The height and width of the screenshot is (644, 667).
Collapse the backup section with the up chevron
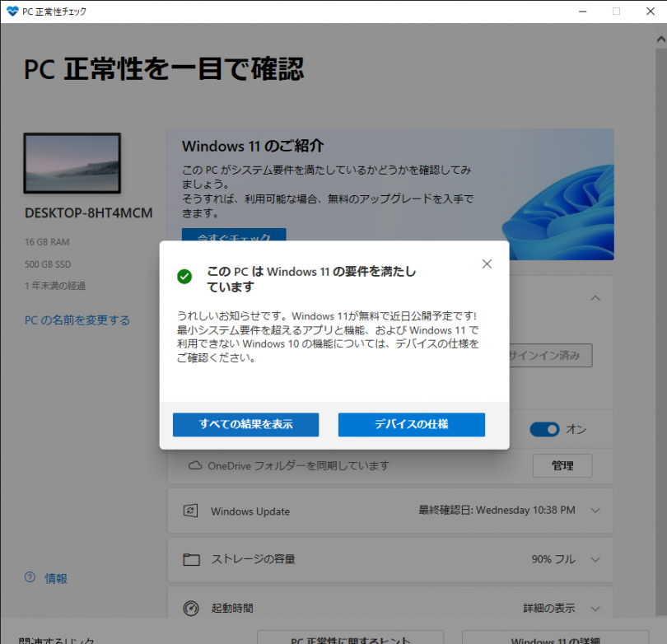tap(595, 298)
